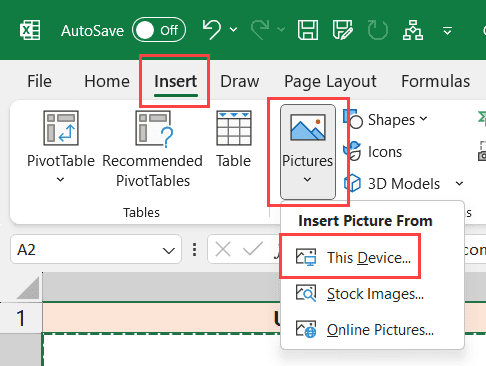This screenshot has height=366, width=486.
Task: Open the File tab
Action: (39, 81)
